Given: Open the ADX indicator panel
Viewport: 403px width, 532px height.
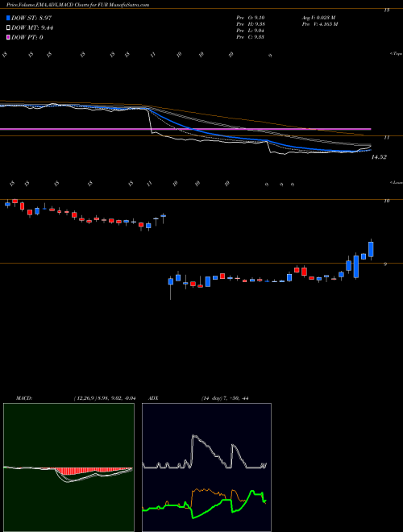Looking at the screenshot, I should pyautogui.click(x=206, y=468).
